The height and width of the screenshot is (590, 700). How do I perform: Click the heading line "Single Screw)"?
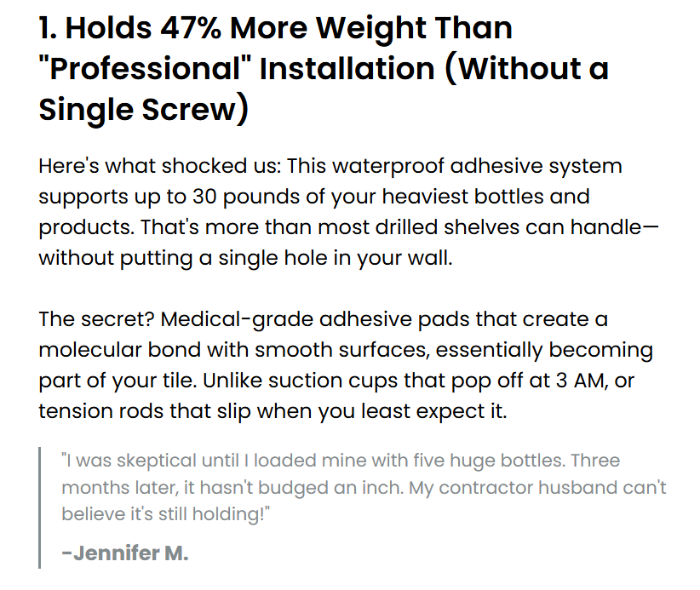click(x=143, y=110)
